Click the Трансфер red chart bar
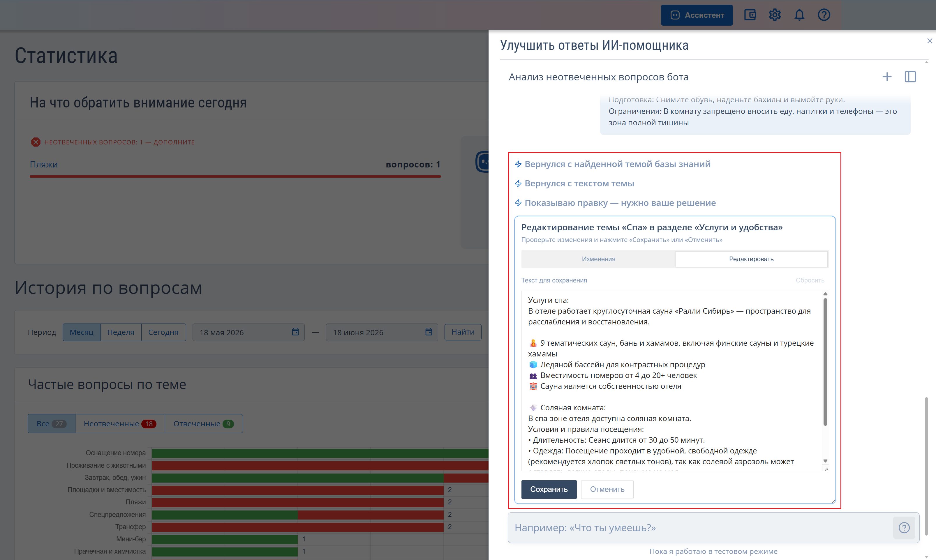This screenshot has width=936, height=560. click(x=298, y=527)
